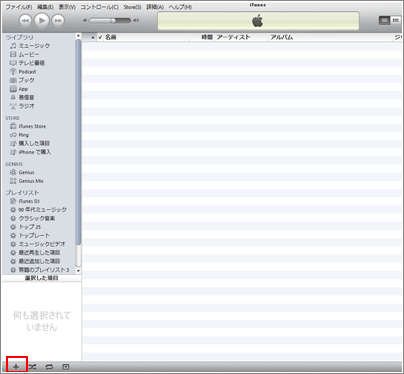The image size is (404, 374).
Task: Select App in the library
Action: pyautogui.click(x=19, y=89)
